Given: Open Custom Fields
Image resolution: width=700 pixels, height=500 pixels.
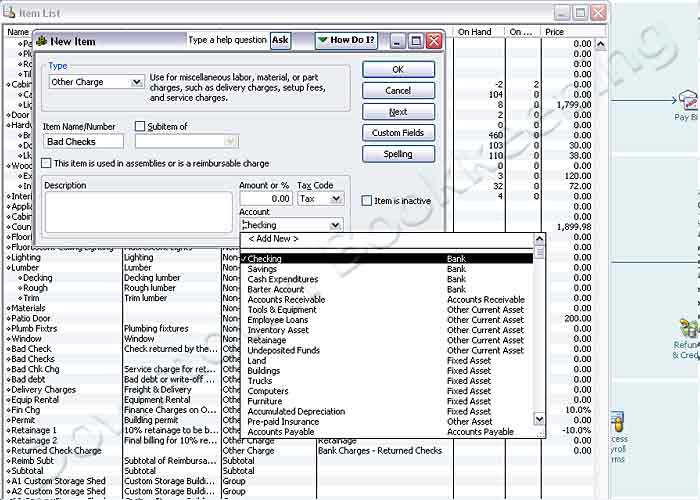Looking at the screenshot, I should 398,133.
